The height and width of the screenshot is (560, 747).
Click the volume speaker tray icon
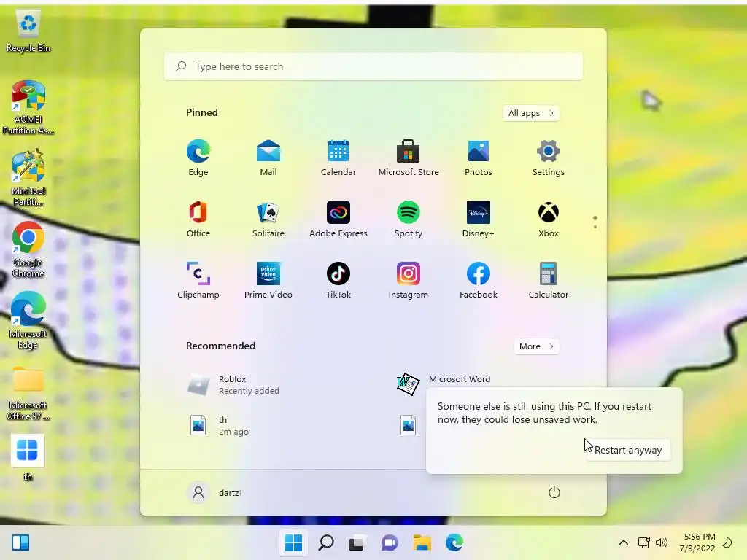[661, 542]
